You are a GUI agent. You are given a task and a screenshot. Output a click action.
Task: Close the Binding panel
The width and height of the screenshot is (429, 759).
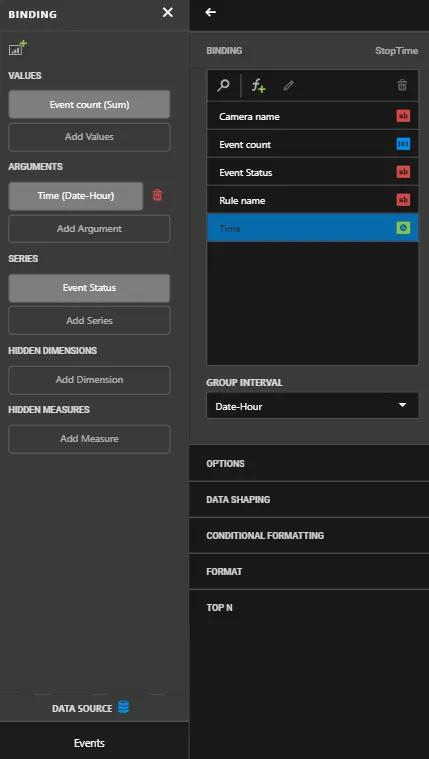(x=168, y=13)
